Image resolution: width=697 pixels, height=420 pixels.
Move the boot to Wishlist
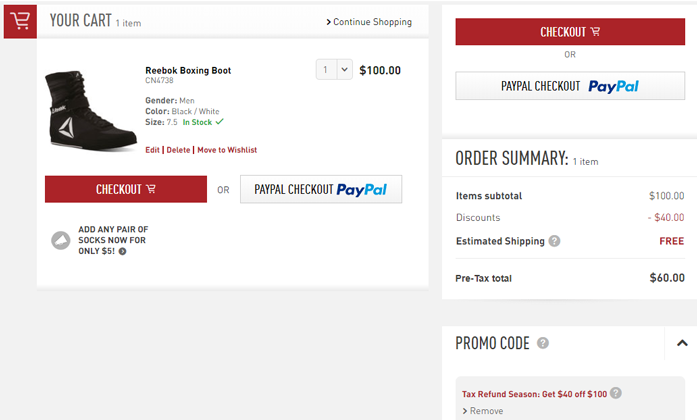click(227, 150)
